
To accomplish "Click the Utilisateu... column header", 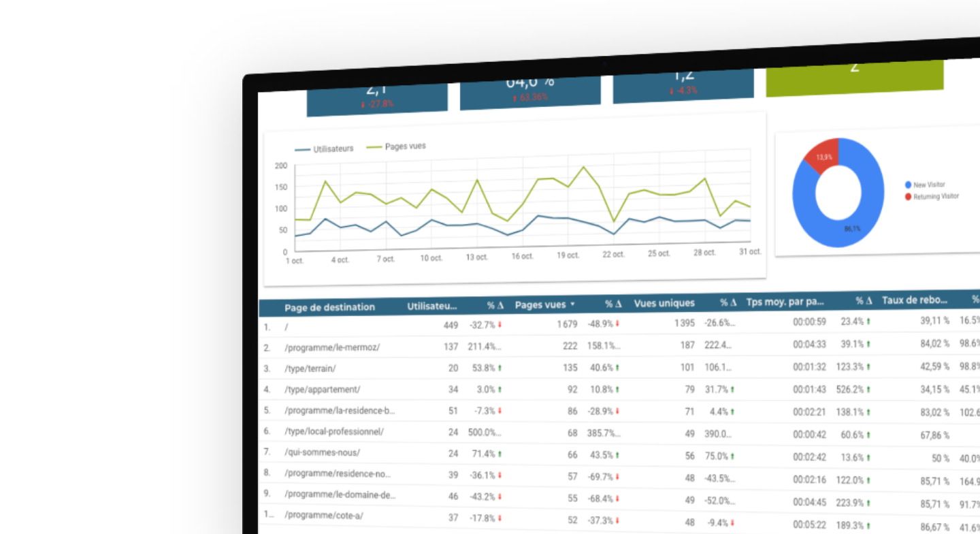I will (x=433, y=307).
